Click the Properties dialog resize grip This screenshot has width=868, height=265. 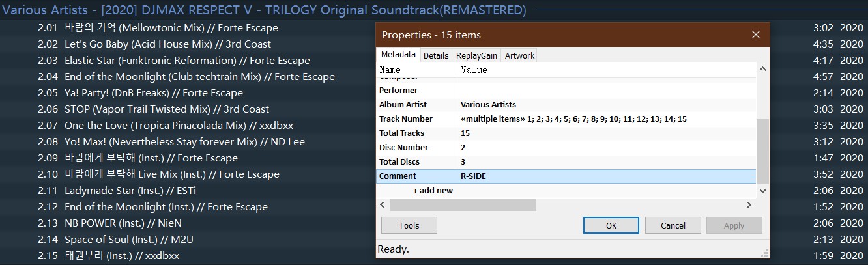pyautogui.click(x=764, y=253)
